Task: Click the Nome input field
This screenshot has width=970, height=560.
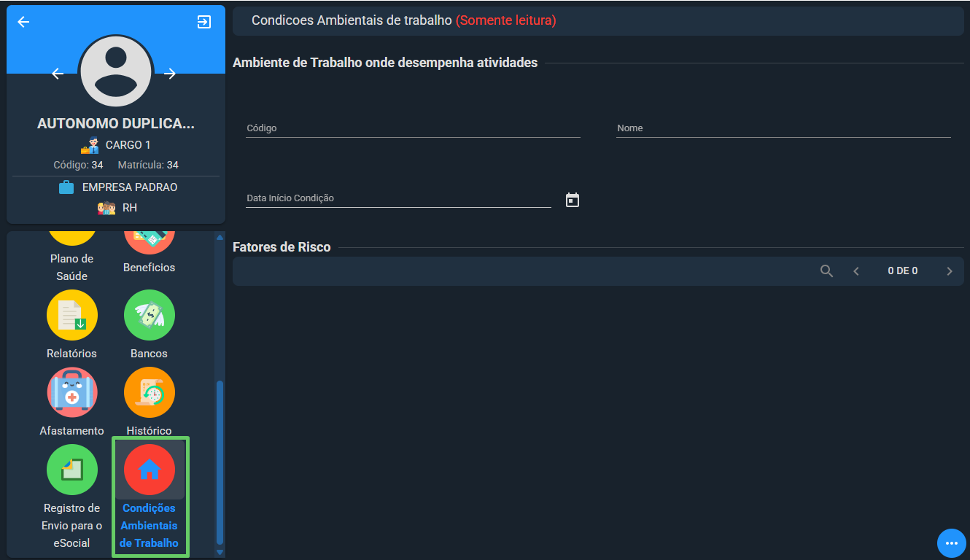Action: pos(783,128)
